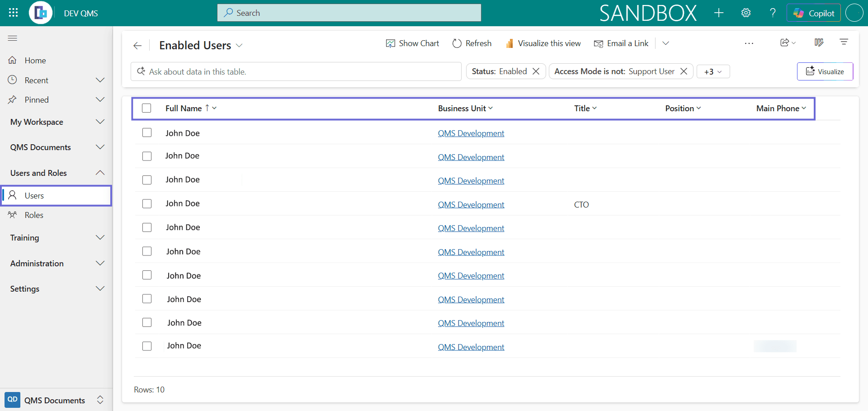Click Show Chart
Viewport: 868px width, 411px height.
412,43
